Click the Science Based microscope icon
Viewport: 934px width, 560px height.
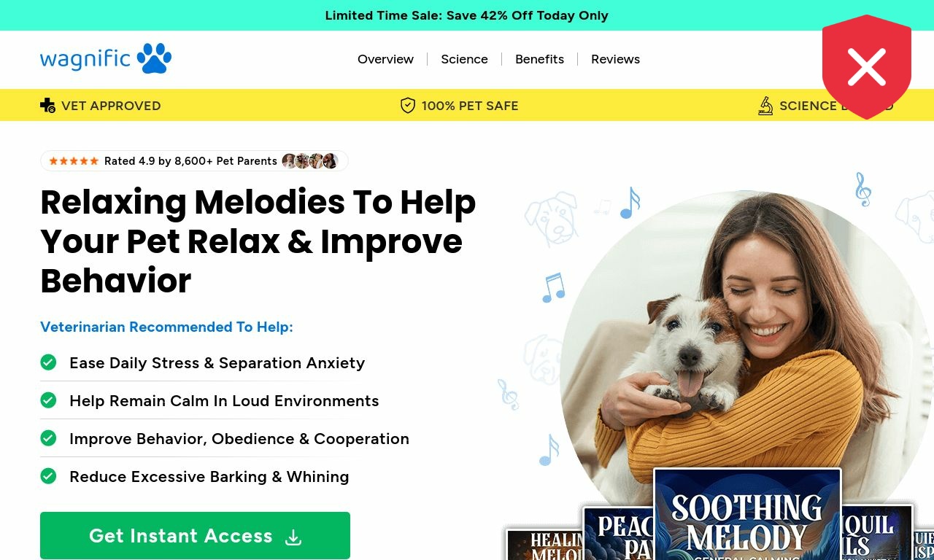pos(765,106)
